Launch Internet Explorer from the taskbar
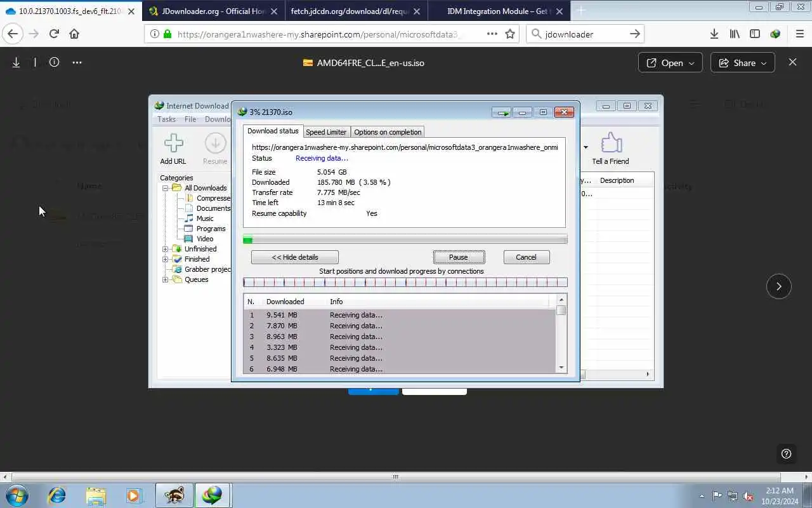The width and height of the screenshot is (812, 508). pos(56,495)
